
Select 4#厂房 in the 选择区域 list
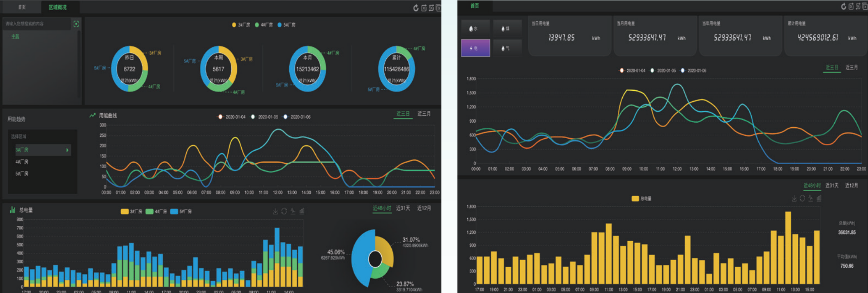22,162
